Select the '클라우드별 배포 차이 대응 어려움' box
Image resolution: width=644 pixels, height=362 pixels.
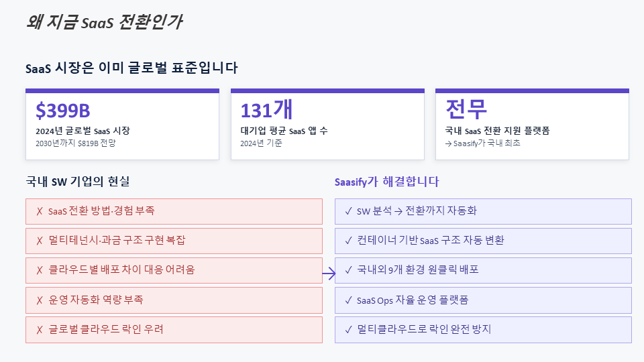pos(174,270)
